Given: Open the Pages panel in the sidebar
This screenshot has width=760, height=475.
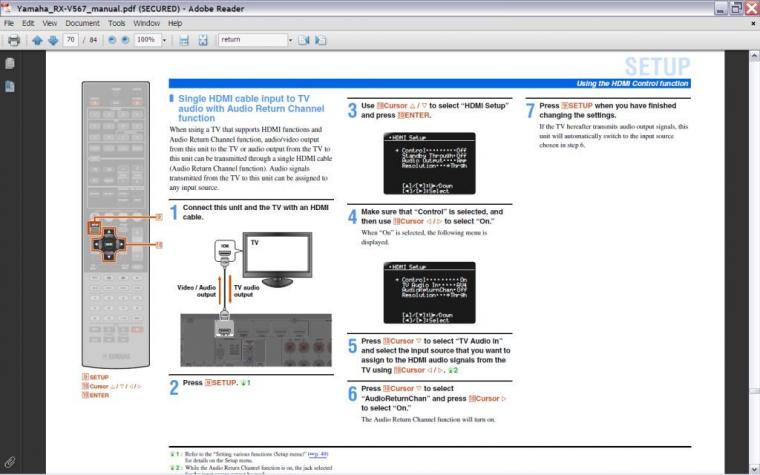Looking at the screenshot, I should pos(10,63).
